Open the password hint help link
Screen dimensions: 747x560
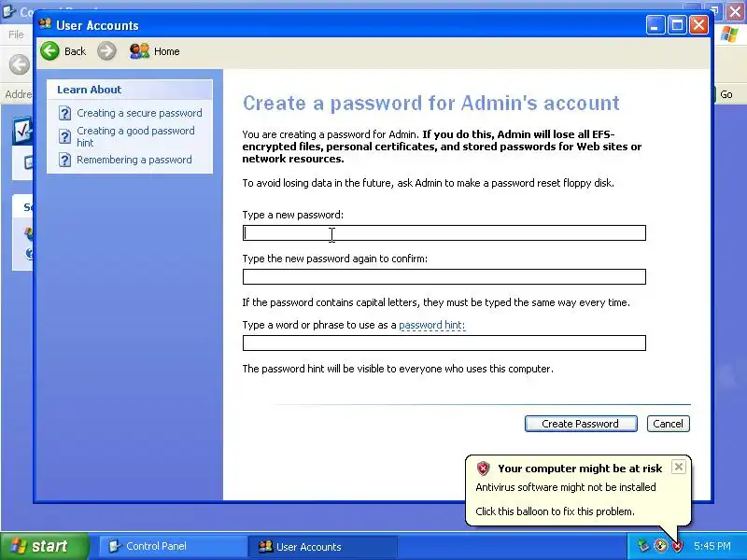pos(431,325)
